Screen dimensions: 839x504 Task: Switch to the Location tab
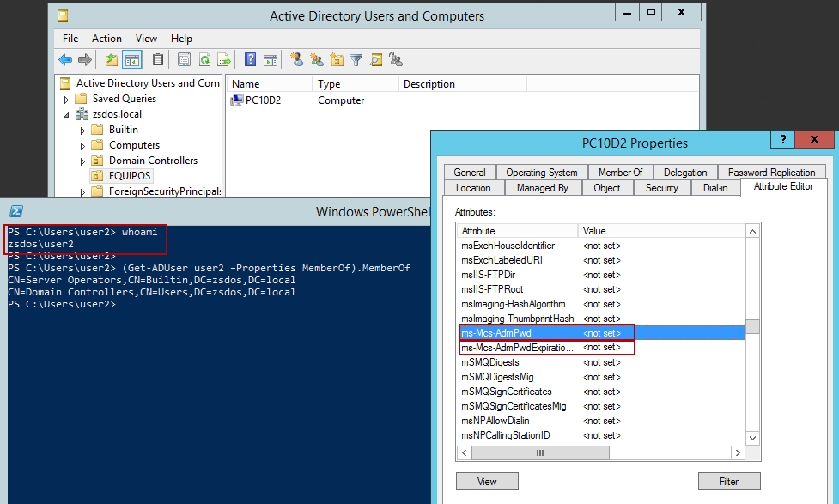pyautogui.click(x=473, y=188)
